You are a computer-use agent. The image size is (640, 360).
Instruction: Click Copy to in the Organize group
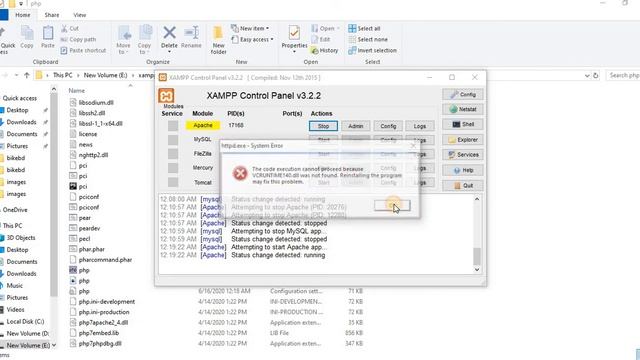144,39
